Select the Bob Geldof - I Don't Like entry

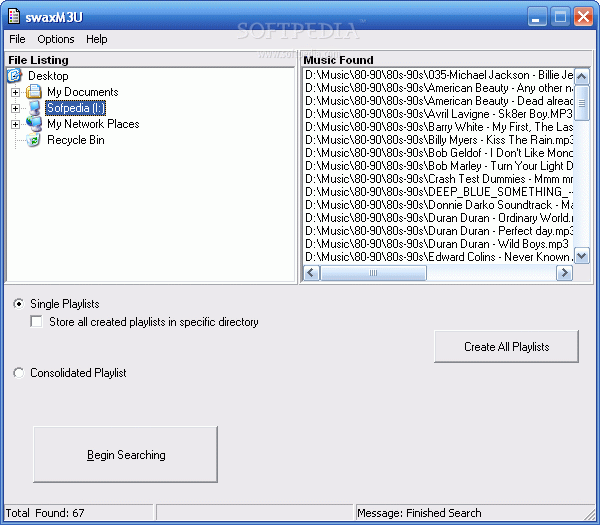(439, 153)
